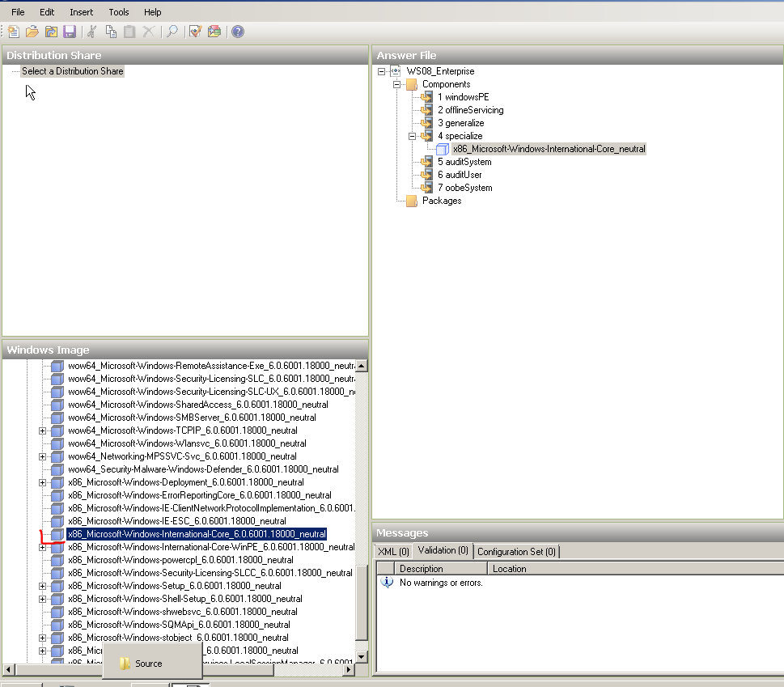
Task: Click the Open Answer File toolbar icon
Action: click(32, 32)
